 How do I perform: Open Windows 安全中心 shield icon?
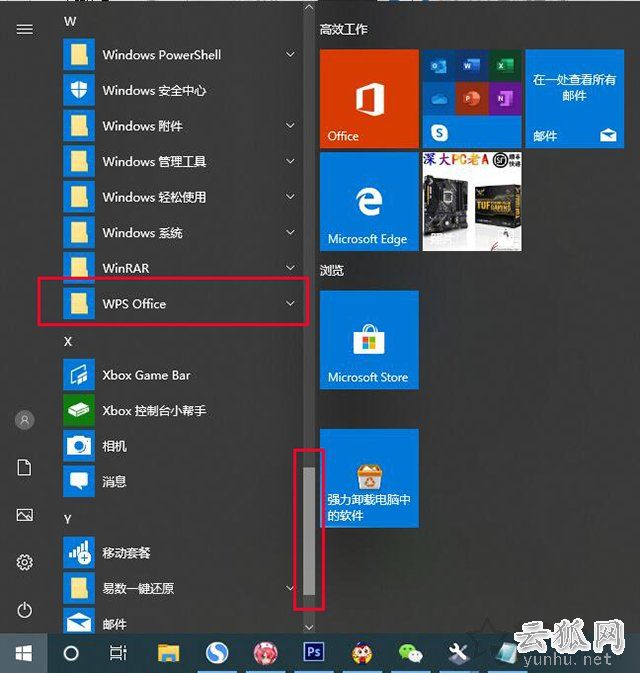click(x=79, y=90)
